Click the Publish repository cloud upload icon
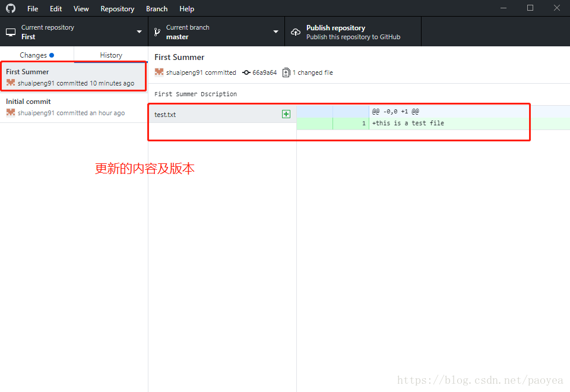Screen dimensions: 570x392 pyautogui.click(x=296, y=32)
